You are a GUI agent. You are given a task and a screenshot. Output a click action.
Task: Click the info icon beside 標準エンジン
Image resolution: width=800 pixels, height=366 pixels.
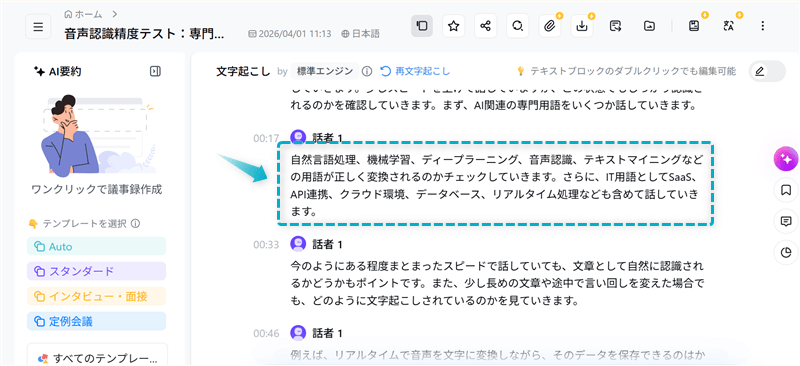(x=366, y=71)
